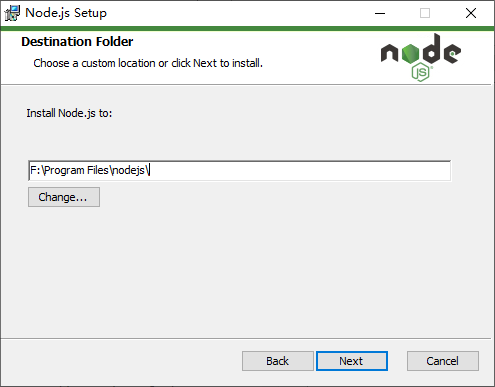
Task: Click the "Install Node.js to:" label
Action: (x=69, y=113)
